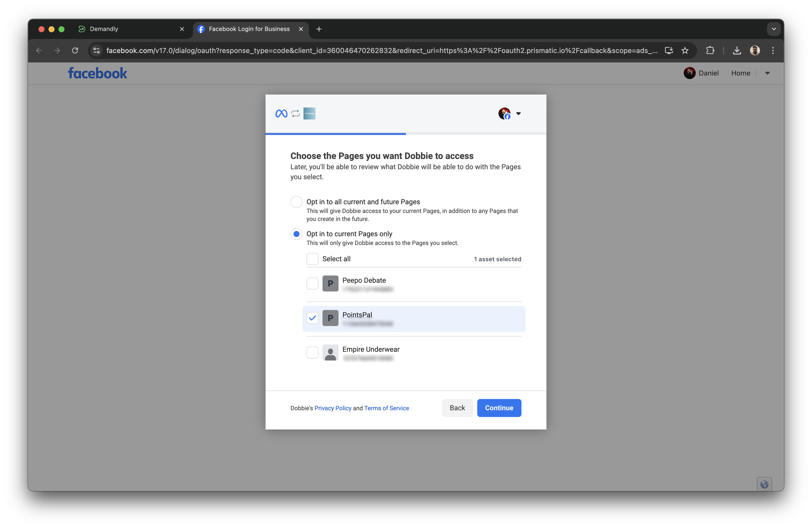
Task: Bookmark the page with the star icon
Action: click(685, 50)
